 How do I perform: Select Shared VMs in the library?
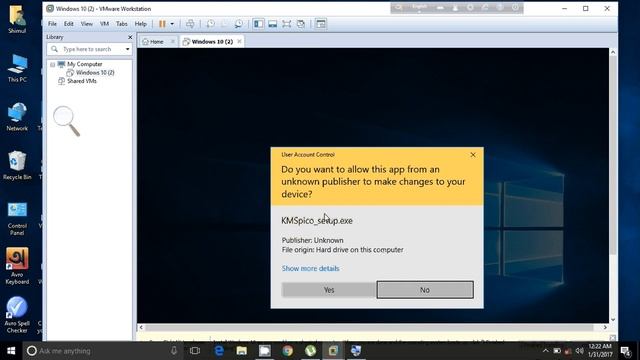point(82,81)
